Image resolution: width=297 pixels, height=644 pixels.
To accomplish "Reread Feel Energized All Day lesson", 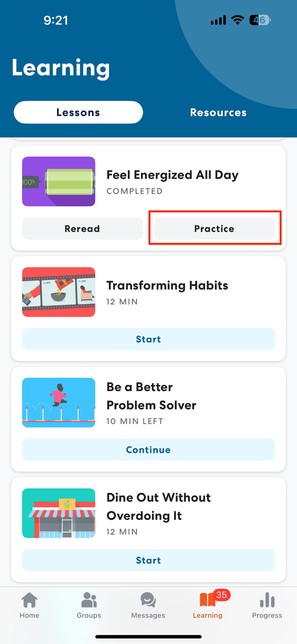I will coord(82,229).
